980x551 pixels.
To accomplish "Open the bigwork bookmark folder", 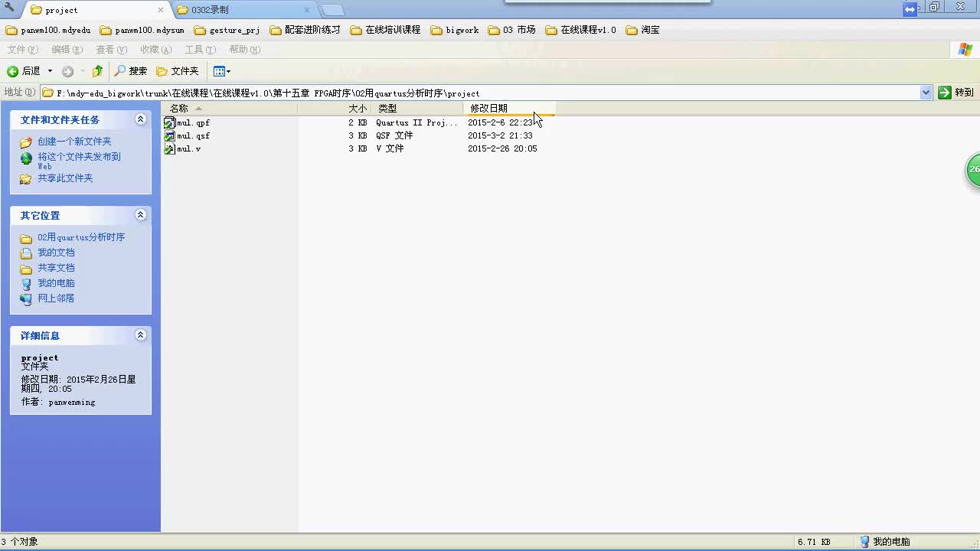I will coord(455,30).
